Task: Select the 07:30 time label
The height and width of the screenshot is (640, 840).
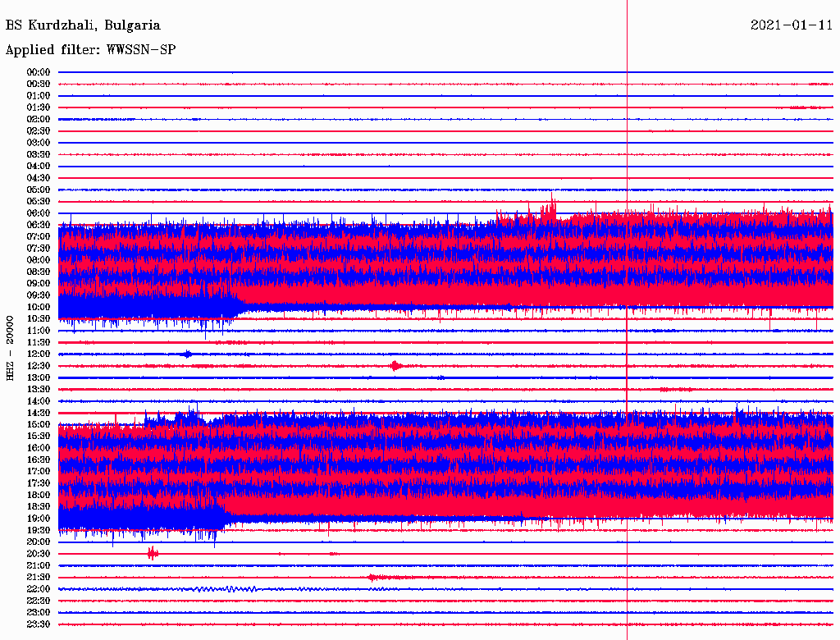Action: click(x=39, y=248)
